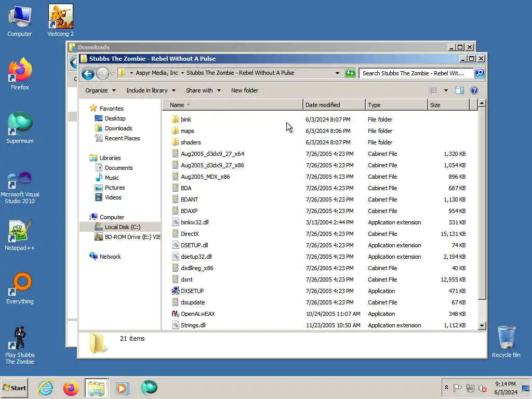Click the Change your view icon
Screen dimensions: 532x399
point(433,90)
